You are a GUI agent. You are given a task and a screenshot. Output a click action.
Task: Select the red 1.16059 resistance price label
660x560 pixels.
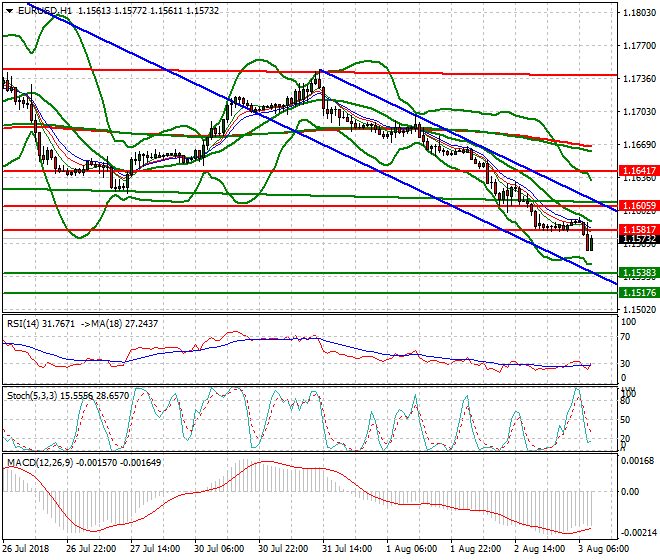tap(638, 206)
